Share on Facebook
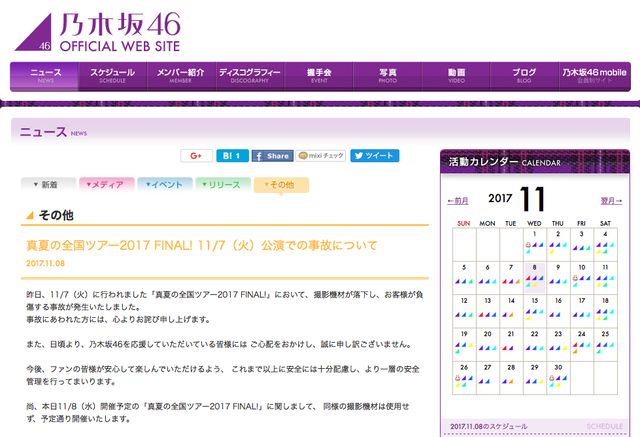 (272, 156)
